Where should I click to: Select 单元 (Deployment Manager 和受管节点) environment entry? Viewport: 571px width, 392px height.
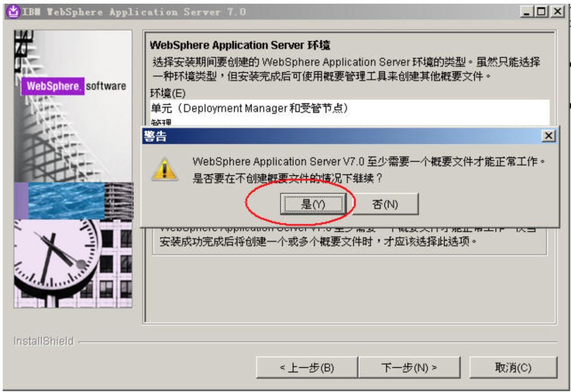[349, 108]
